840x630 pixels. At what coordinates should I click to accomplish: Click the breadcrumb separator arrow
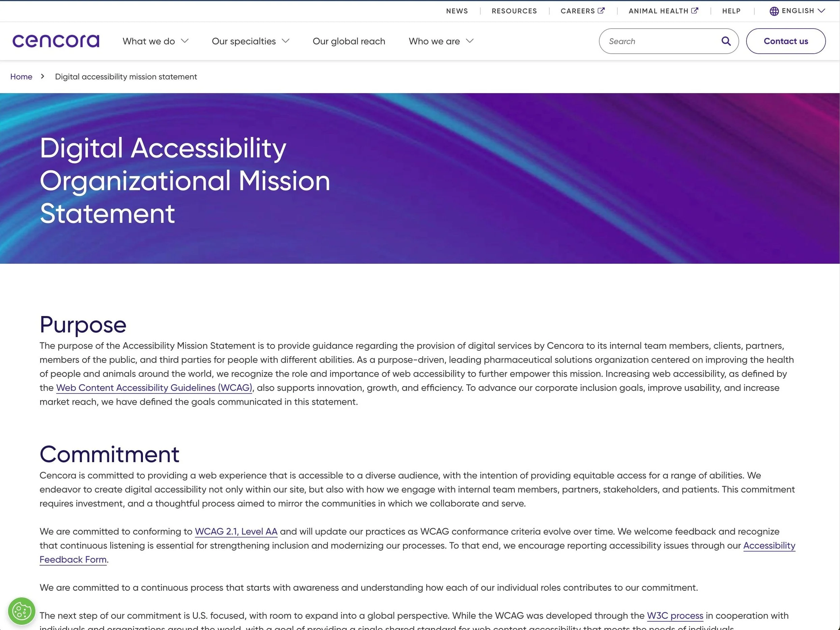click(42, 76)
